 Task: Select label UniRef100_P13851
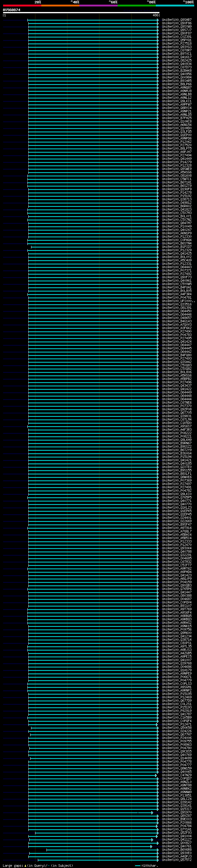point(177,796)
